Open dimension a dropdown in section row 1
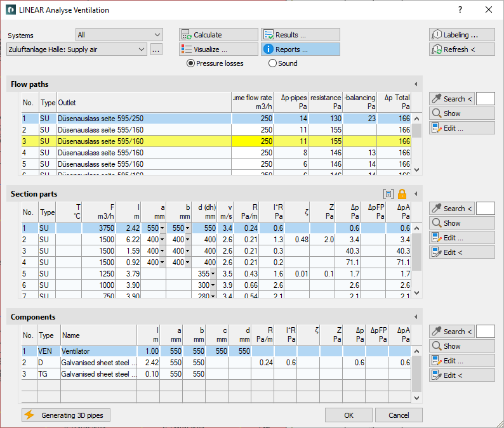Image resolution: width=504 pixels, height=428 pixels. click(162, 228)
